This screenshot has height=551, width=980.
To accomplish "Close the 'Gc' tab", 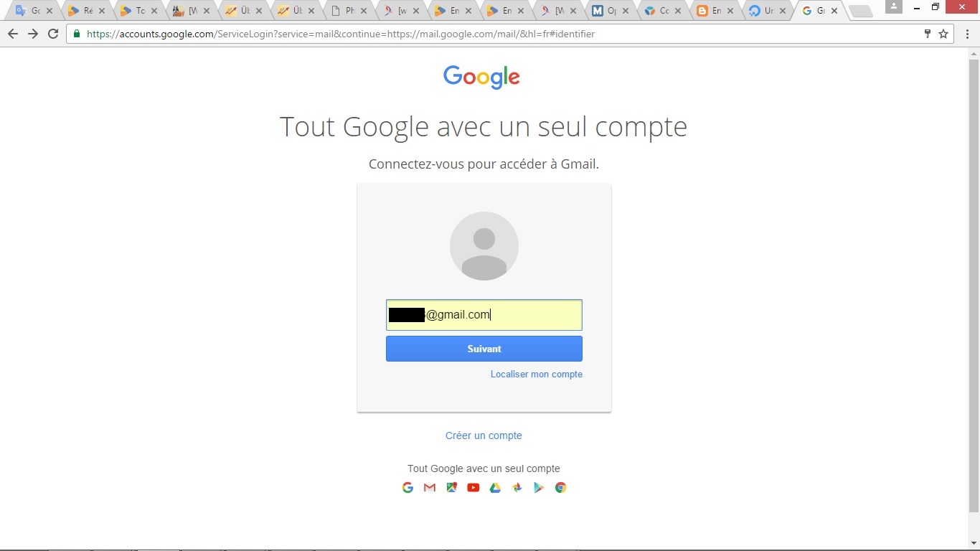I will [x=50, y=11].
